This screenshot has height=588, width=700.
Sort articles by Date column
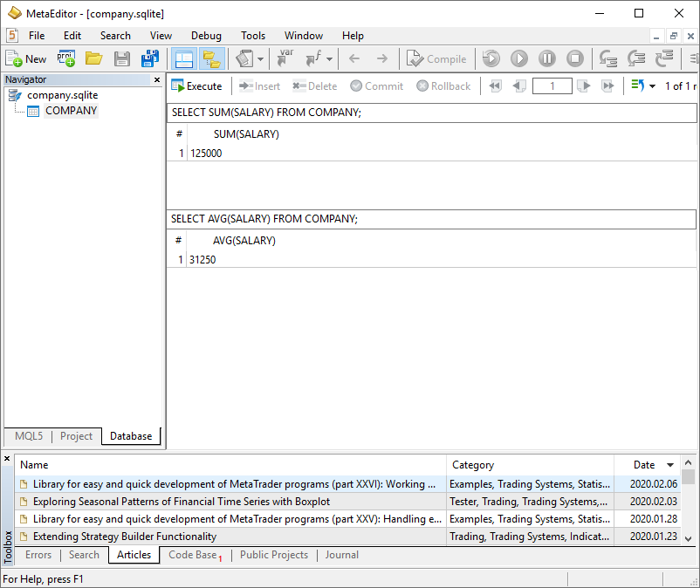pos(647,465)
